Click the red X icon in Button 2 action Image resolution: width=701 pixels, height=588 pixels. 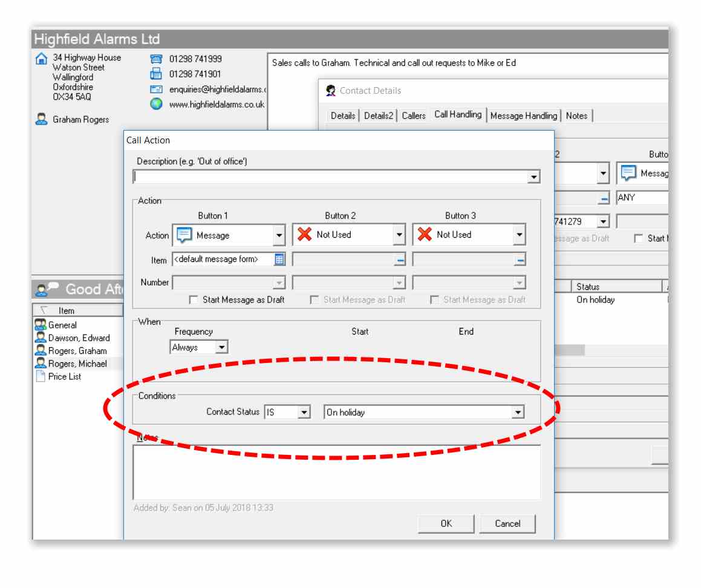304,234
